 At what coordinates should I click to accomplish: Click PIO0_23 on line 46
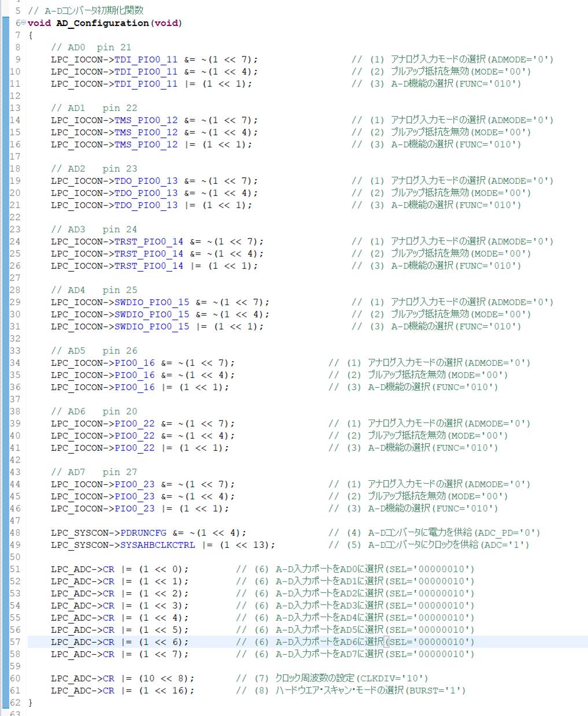(134, 509)
